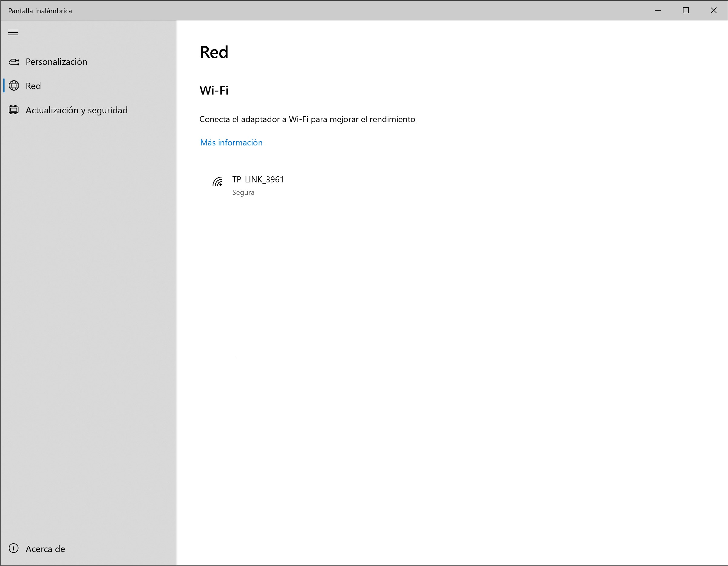Image resolution: width=728 pixels, height=566 pixels.
Task: Maximize the Pantalla inalámbrica window
Action: pyautogui.click(x=686, y=10)
